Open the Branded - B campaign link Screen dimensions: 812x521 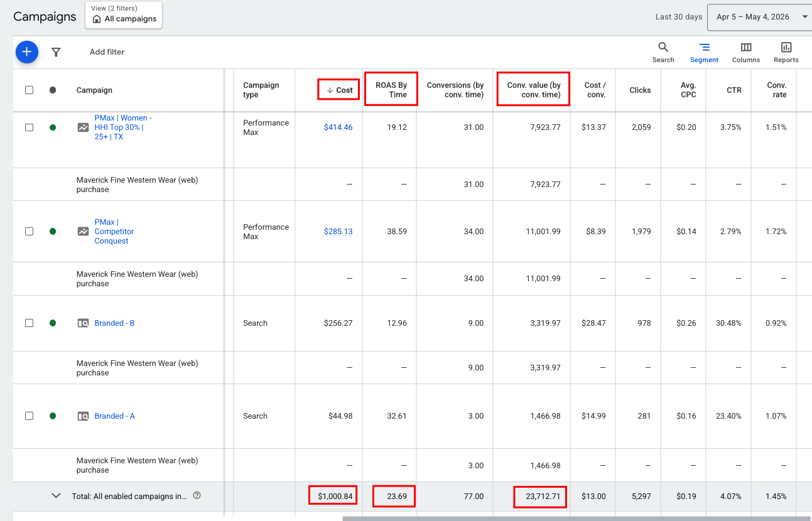(x=114, y=323)
